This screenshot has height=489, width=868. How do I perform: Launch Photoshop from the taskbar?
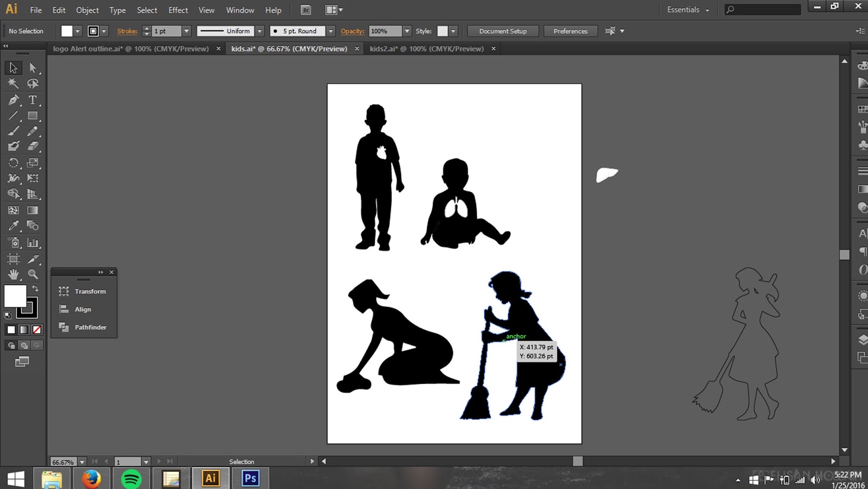pos(250,478)
